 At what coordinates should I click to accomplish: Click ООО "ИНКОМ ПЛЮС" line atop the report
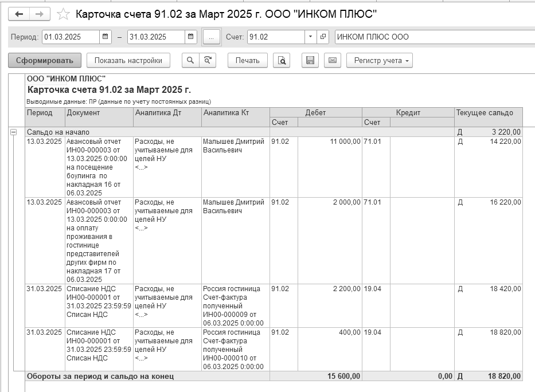tap(66, 79)
